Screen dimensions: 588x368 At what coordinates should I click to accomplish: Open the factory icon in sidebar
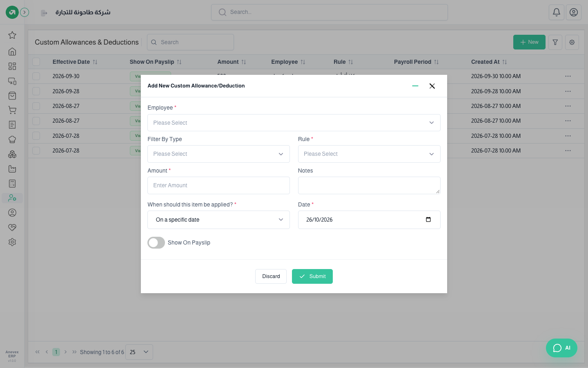[12, 169]
